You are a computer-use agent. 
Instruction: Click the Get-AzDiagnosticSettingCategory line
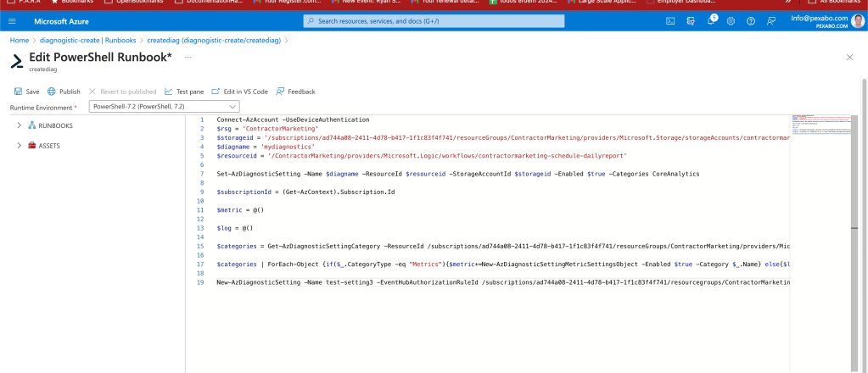(503, 247)
